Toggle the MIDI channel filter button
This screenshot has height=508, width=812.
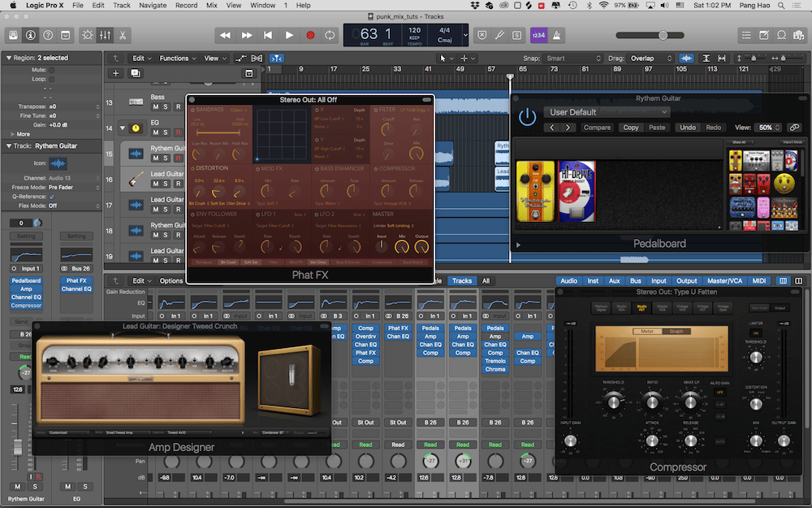pos(758,281)
